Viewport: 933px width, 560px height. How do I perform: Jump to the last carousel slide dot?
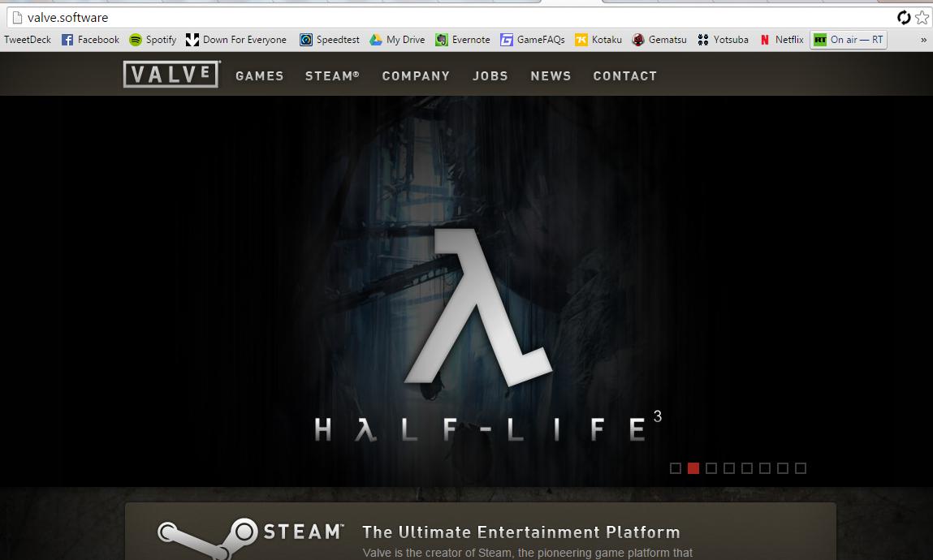coord(801,467)
